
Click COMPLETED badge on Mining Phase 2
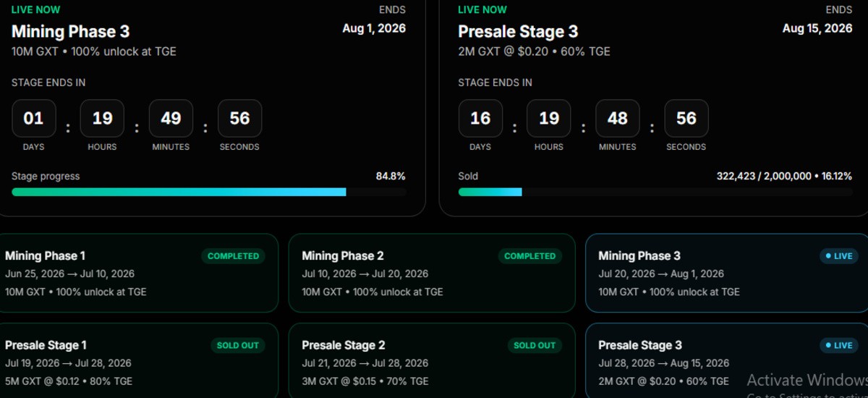529,256
